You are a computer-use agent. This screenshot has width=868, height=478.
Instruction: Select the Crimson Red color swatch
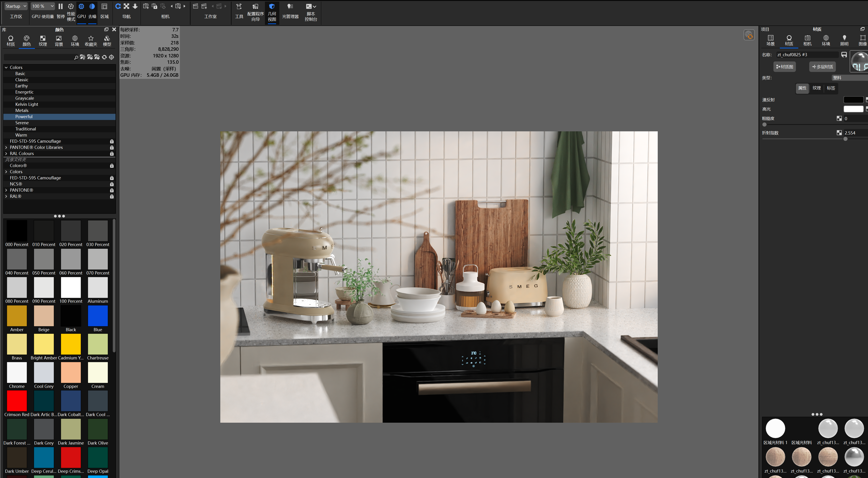click(x=17, y=401)
